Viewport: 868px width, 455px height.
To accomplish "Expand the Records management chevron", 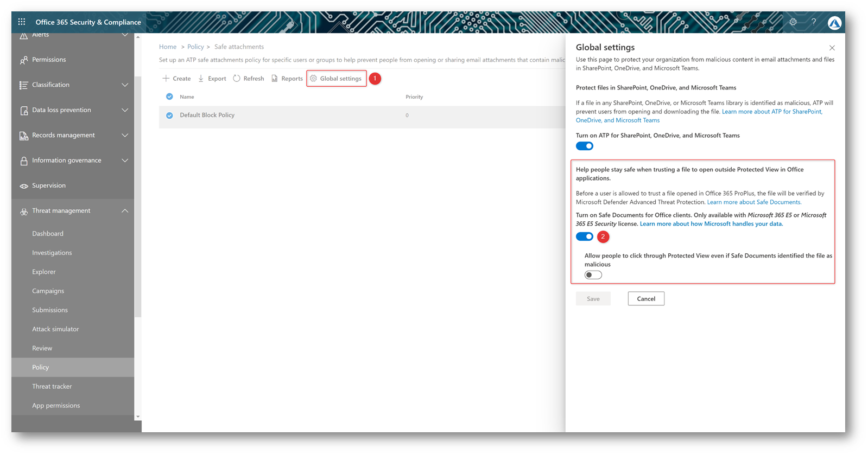I will pyautogui.click(x=125, y=136).
